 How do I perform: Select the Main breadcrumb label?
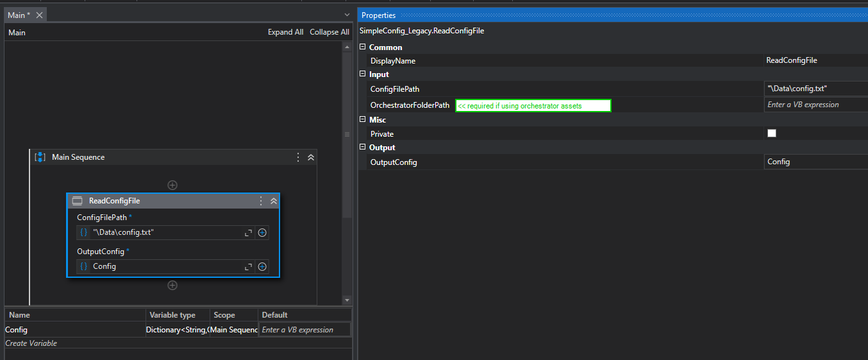coord(17,32)
